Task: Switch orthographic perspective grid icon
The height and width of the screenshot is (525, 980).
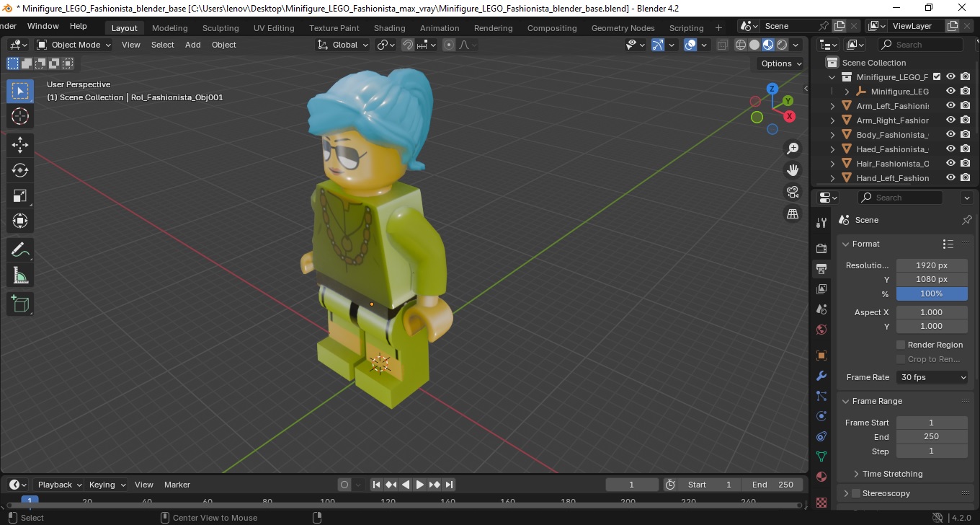Action: click(x=793, y=213)
